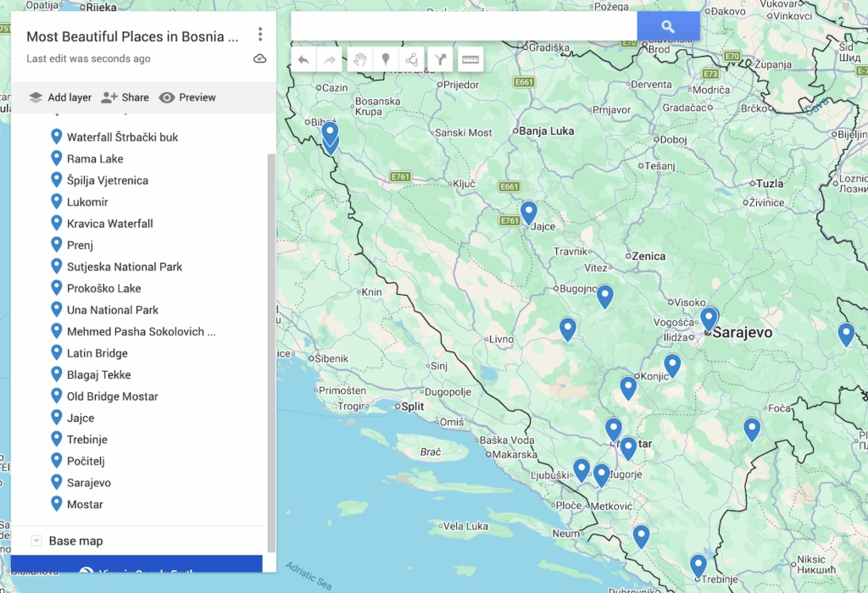Click the Undo arrow in map toolbar
Viewport: 868px width, 593px height.
point(303,60)
